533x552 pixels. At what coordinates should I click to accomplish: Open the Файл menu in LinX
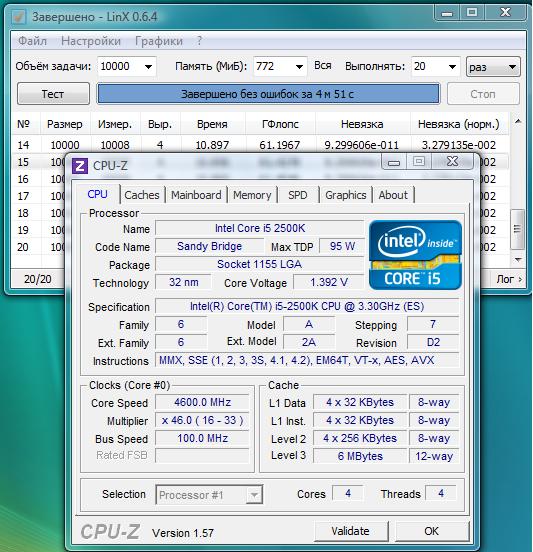pos(32,41)
